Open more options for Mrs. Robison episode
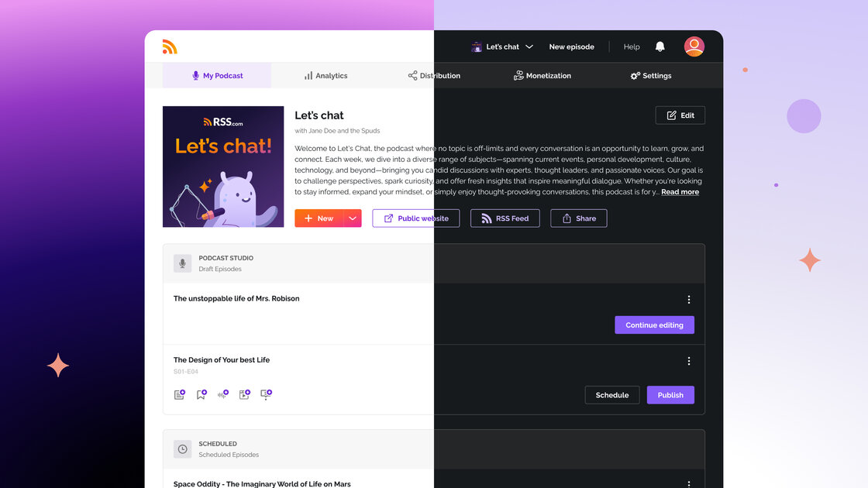Screen dimensions: 868x488 (689, 299)
